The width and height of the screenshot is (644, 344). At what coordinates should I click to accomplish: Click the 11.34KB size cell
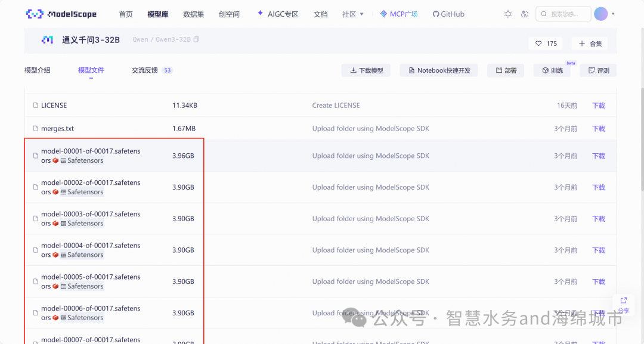[x=185, y=106]
